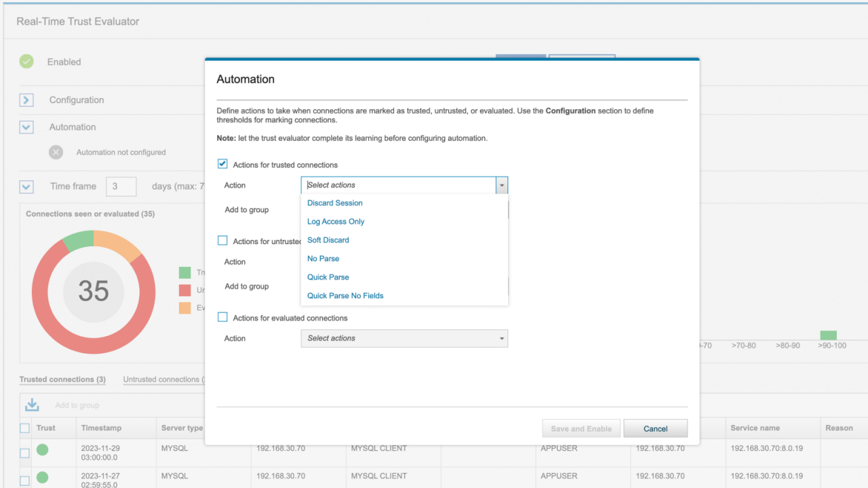Enable Actions for evaluated connections
The width and height of the screenshot is (868, 488).
(222, 317)
